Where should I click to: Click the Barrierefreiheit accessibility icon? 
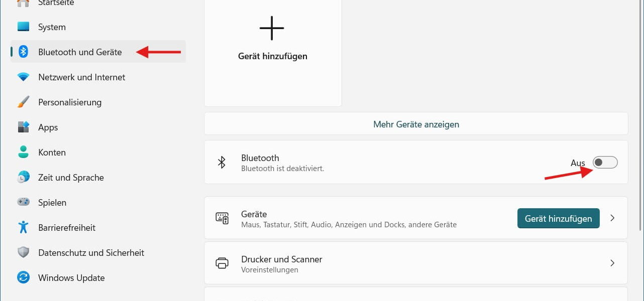tap(23, 227)
